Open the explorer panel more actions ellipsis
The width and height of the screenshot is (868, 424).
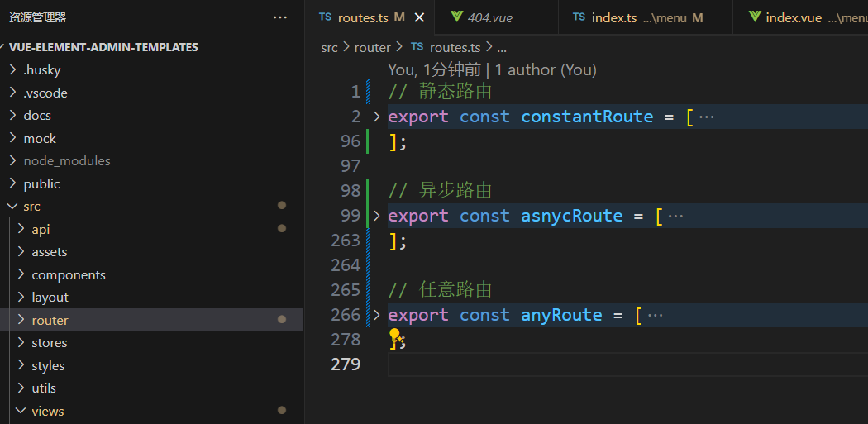[x=280, y=17]
